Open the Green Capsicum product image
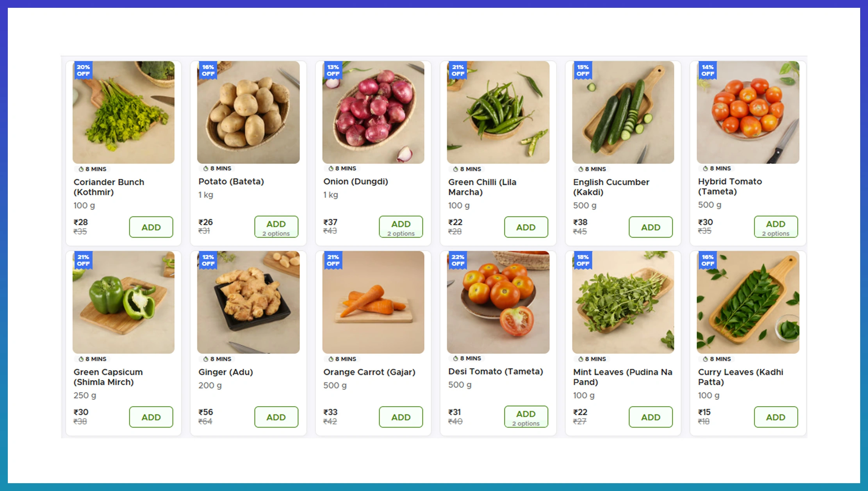 [x=123, y=302]
